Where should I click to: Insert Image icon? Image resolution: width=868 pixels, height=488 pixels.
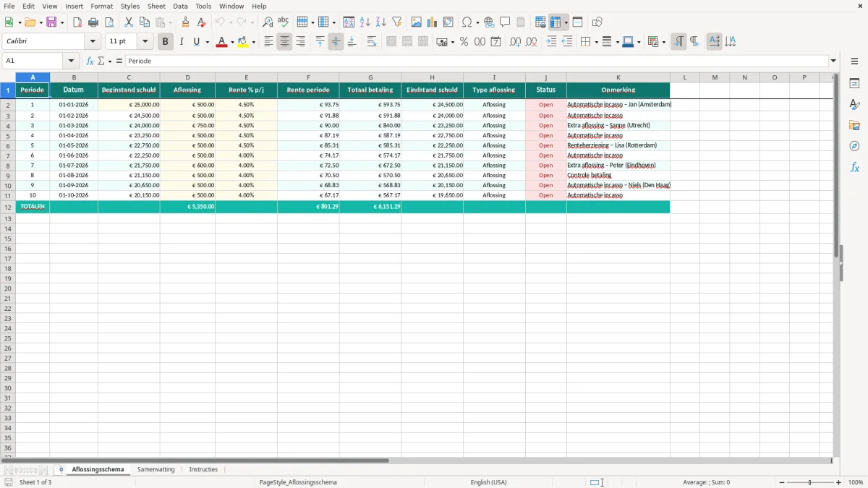[x=416, y=22]
